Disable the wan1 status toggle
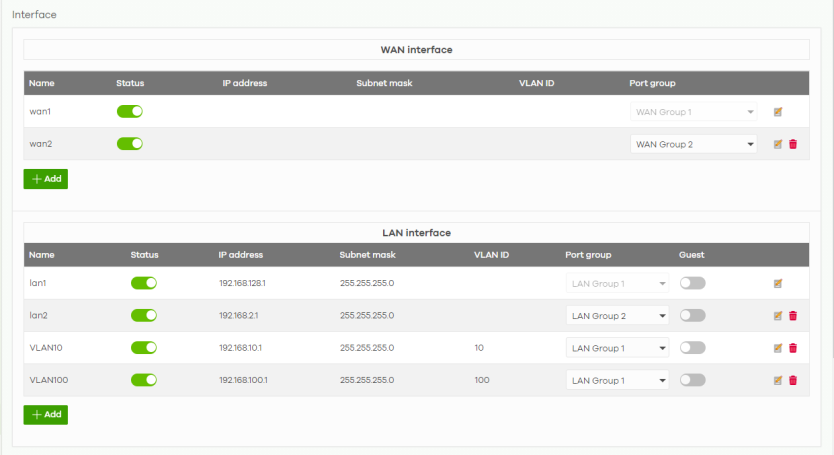Screen dimensions: 834x455 click(130, 111)
